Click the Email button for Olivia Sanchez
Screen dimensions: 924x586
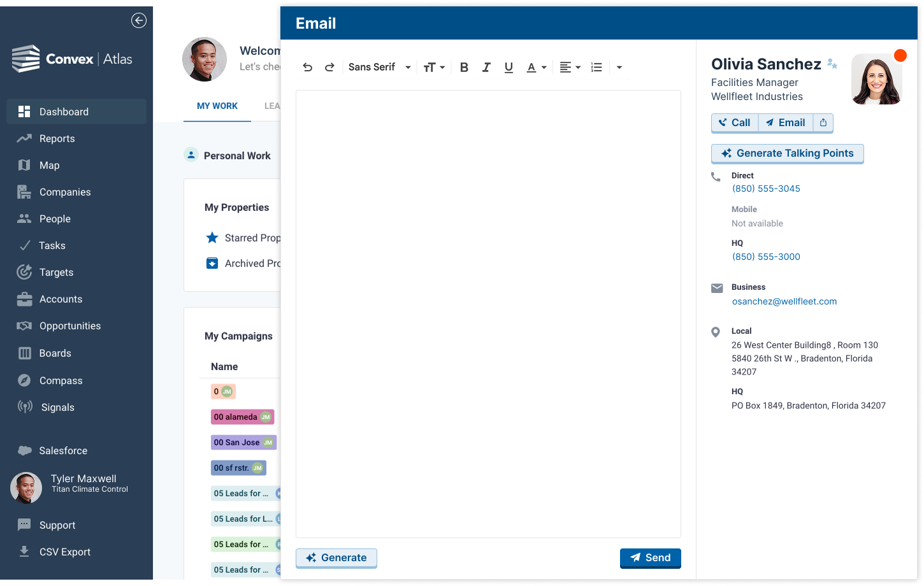(x=786, y=123)
